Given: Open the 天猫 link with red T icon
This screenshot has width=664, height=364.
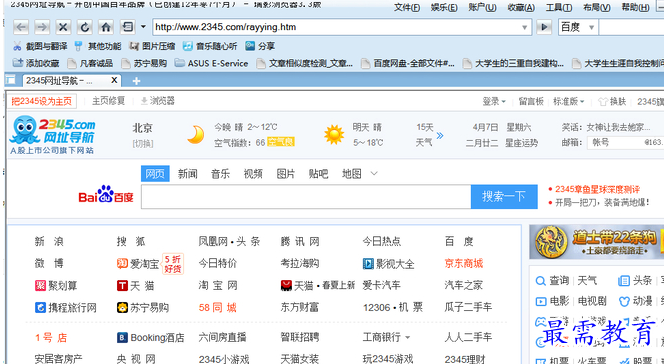Looking at the screenshot, I should 136,286.
